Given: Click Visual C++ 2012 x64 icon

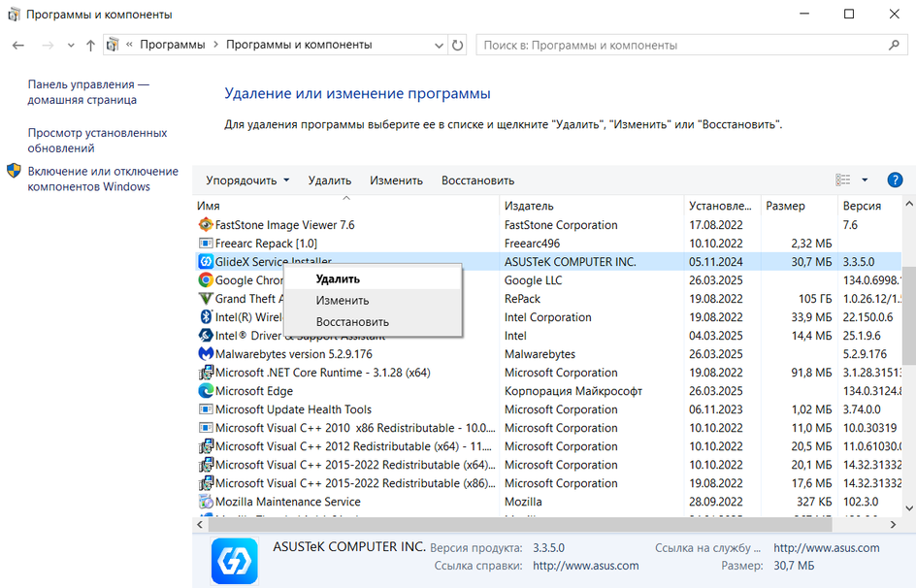Looking at the screenshot, I should (x=206, y=446).
